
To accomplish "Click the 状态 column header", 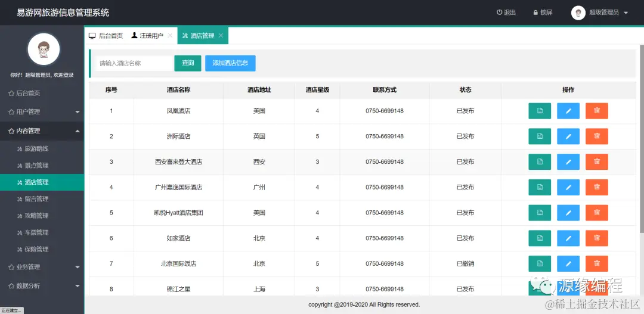I will [465, 90].
